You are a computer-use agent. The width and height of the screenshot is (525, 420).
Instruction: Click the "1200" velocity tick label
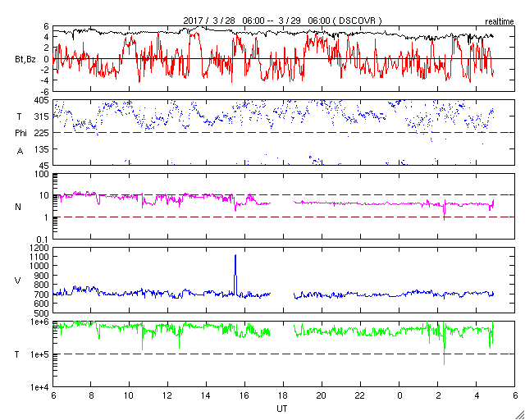(x=40, y=248)
